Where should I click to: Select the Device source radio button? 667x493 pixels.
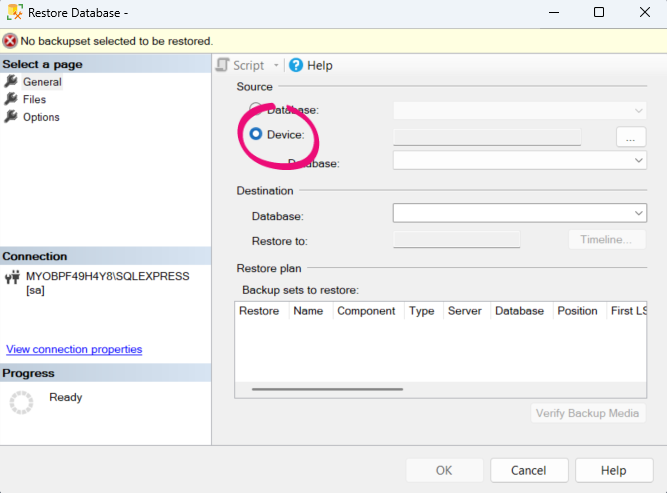(256, 134)
